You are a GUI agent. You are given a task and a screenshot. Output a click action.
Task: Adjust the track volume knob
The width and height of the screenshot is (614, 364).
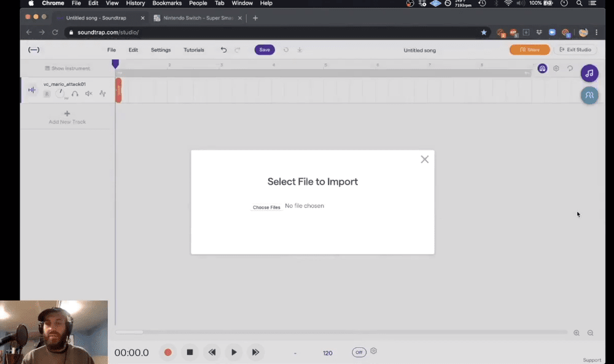tap(60, 93)
